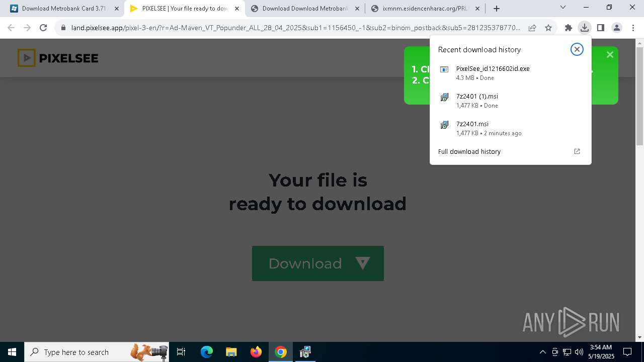Reload the current page
This screenshot has width=644, height=362.
[x=43, y=28]
